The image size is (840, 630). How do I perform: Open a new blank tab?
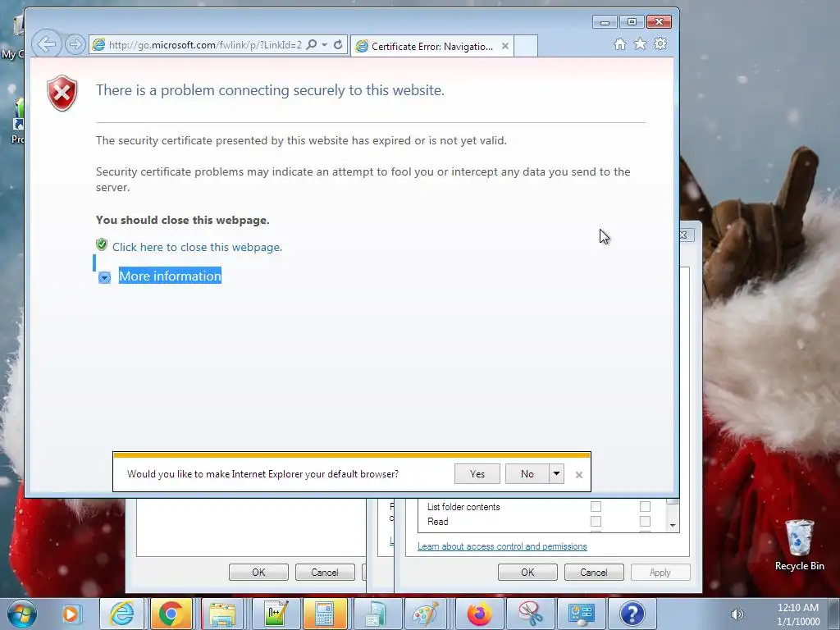point(526,46)
